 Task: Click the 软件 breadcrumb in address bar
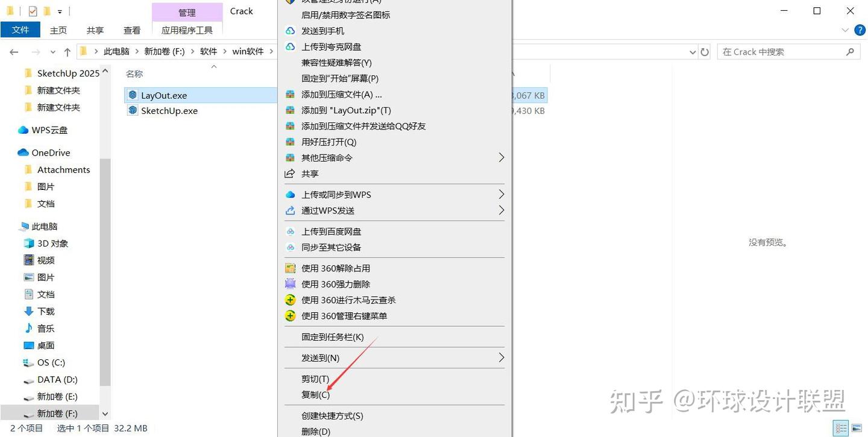pyautogui.click(x=209, y=51)
